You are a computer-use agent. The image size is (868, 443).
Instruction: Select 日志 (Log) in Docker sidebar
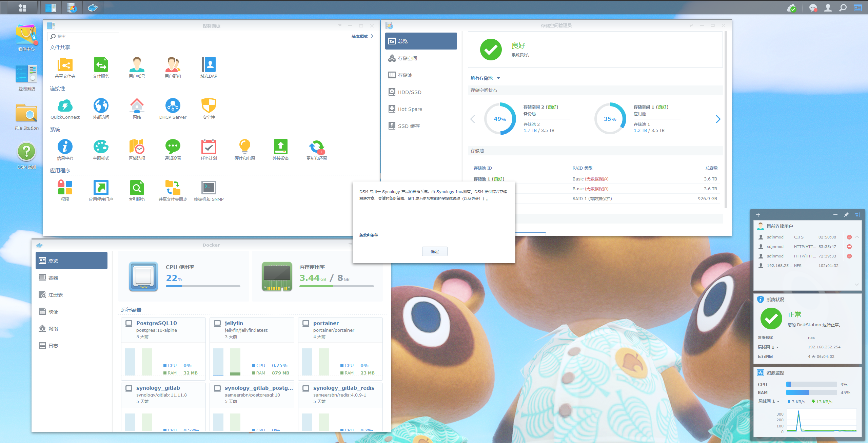click(72, 346)
